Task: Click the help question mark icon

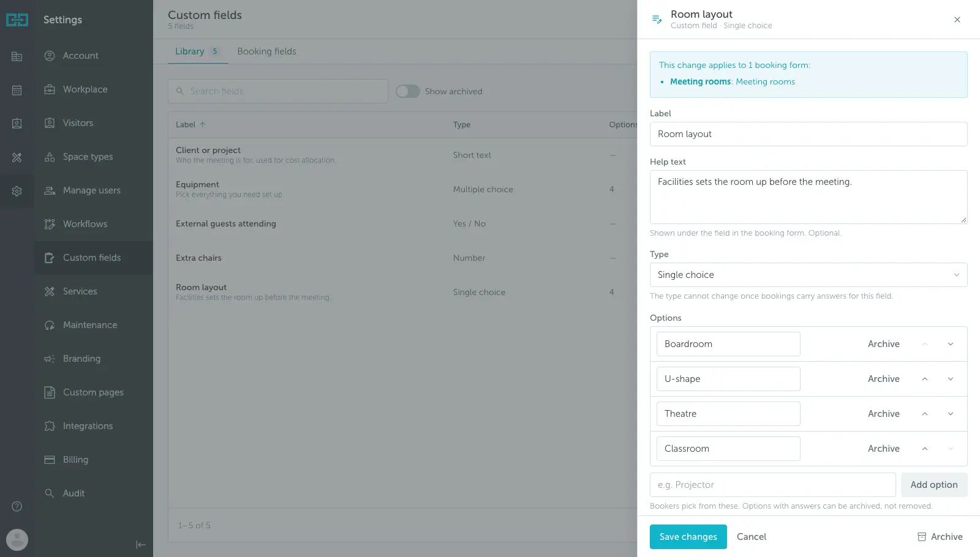Action: coord(17,506)
